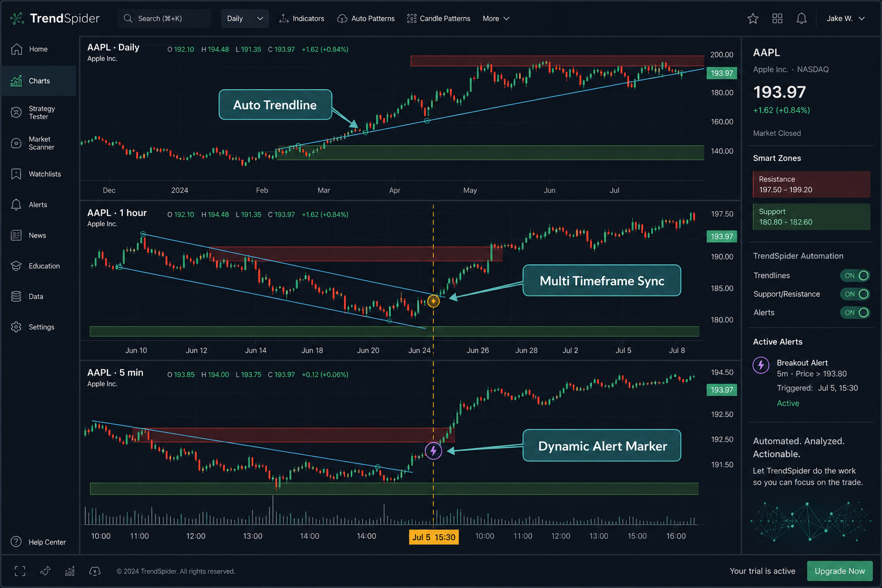
Task: Click the TrendSpider logo icon
Action: [x=17, y=18]
